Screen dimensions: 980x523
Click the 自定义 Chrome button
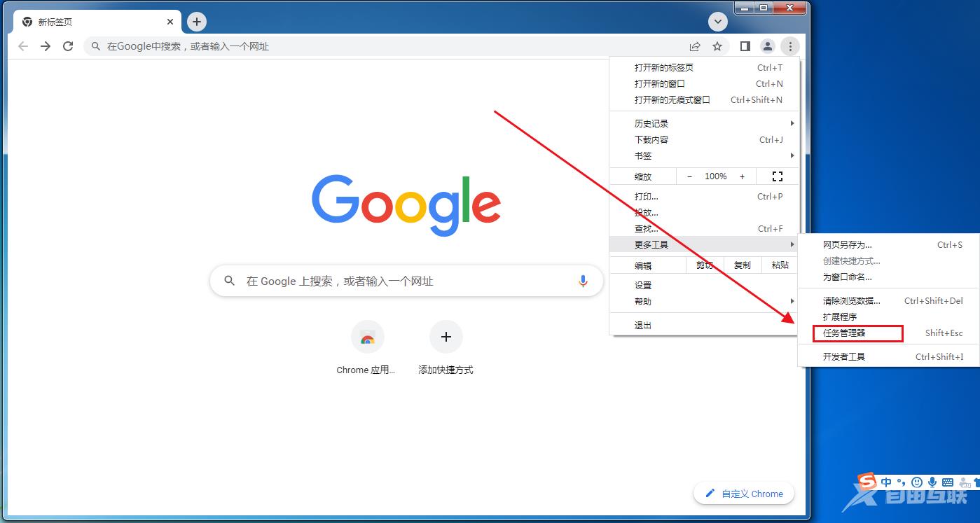click(x=744, y=494)
